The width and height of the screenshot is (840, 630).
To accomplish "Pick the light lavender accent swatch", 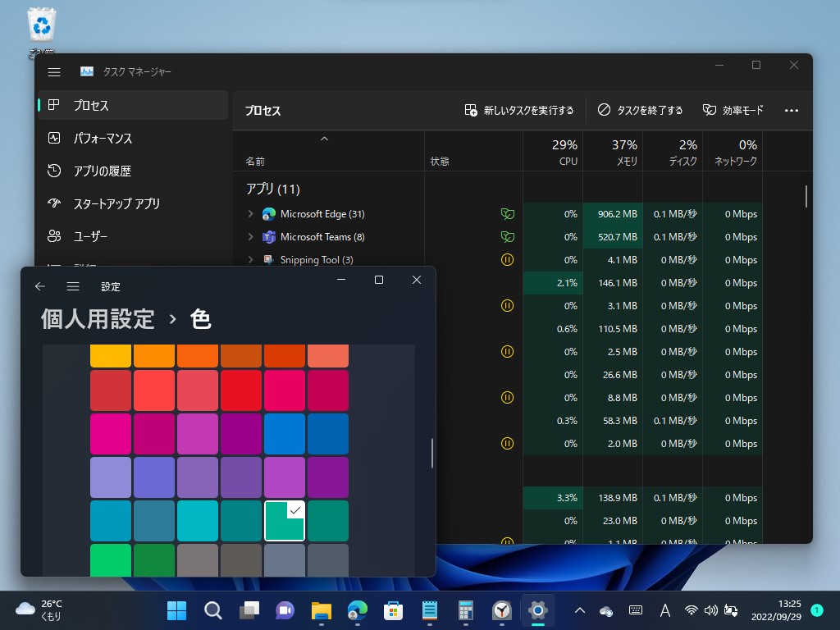I will pyautogui.click(x=111, y=477).
